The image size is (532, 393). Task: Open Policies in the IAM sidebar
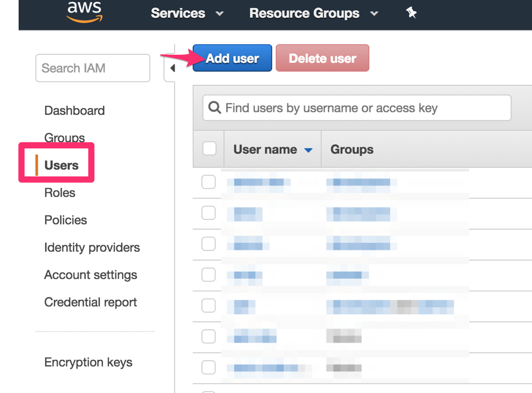(66, 220)
